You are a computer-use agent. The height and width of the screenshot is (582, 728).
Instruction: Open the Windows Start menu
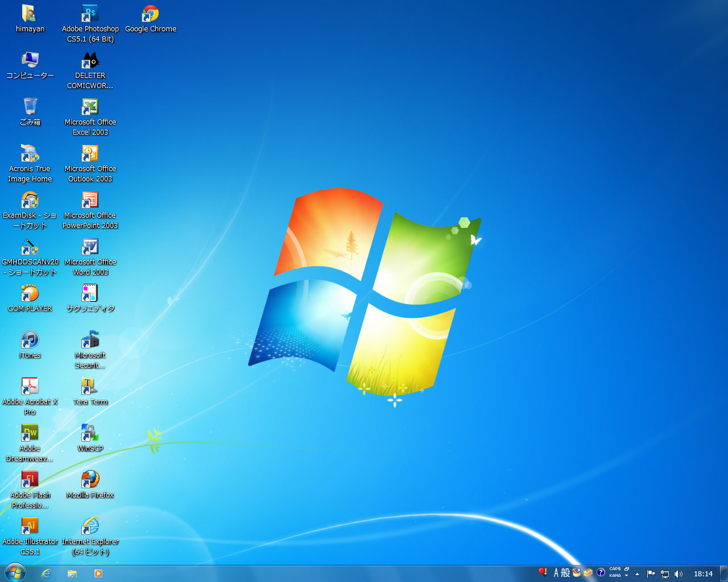15,573
